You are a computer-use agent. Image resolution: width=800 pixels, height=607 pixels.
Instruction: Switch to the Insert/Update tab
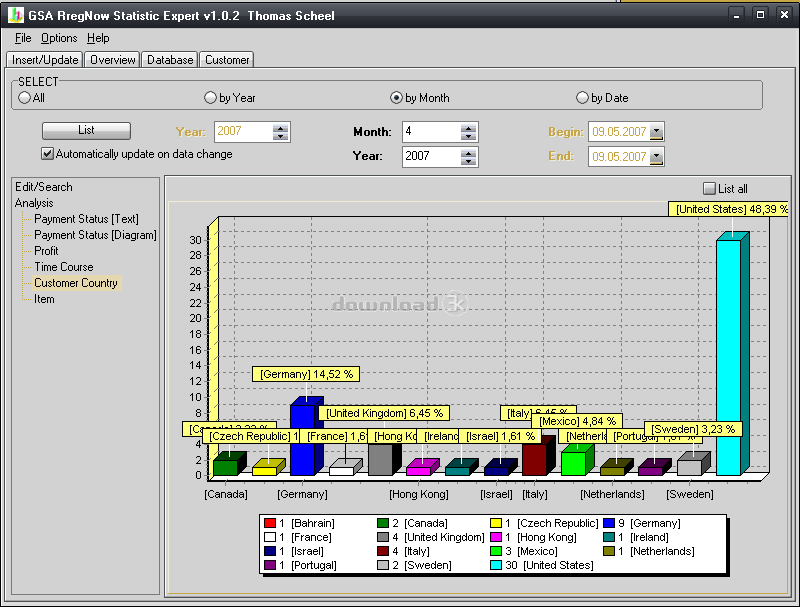click(45, 60)
